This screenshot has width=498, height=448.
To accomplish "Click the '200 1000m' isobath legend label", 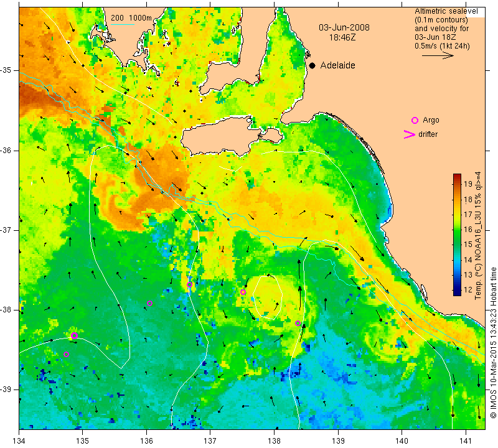I will (131, 18).
